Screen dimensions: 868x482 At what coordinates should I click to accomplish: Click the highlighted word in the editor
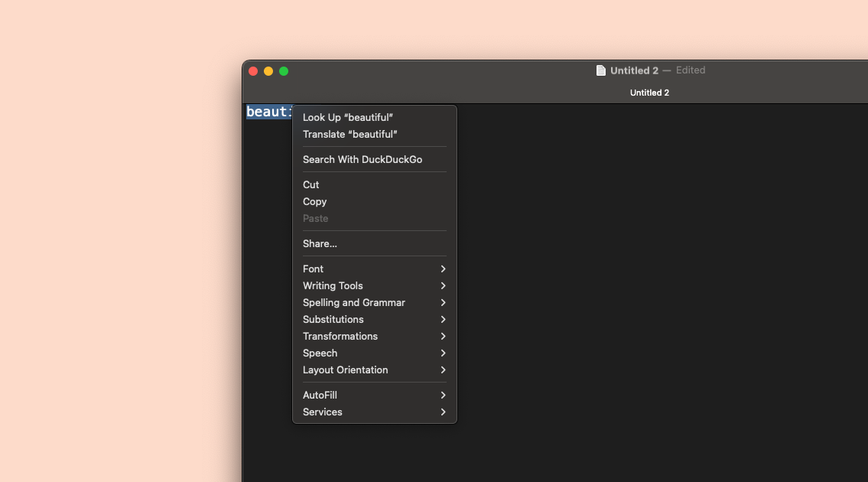tap(269, 112)
